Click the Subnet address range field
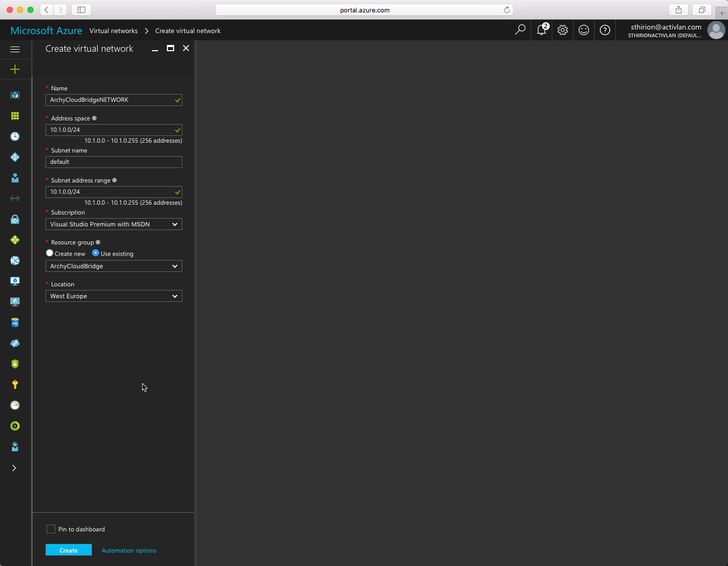Viewport: 728px width, 566px height. click(x=114, y=192)
